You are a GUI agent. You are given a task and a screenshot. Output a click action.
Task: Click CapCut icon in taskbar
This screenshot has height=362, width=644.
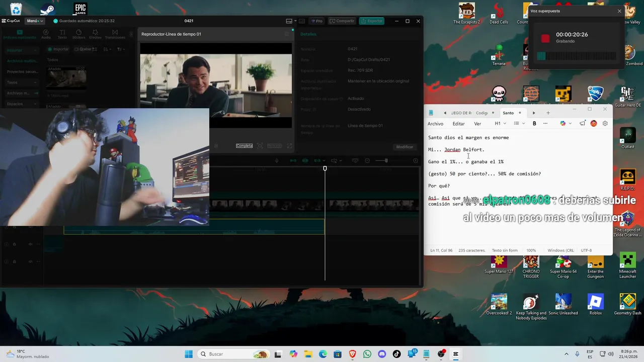[x=456, y=354]
